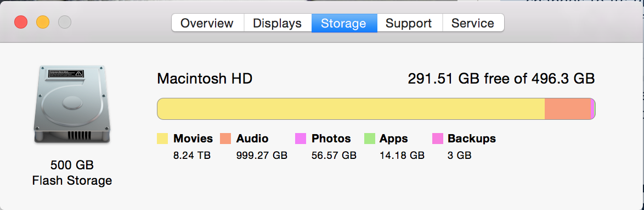Select the Storage tab

tap(344, 23)
